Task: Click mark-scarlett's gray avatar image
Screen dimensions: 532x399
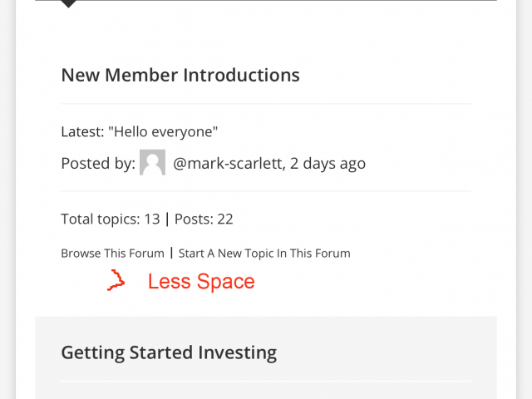Action: tap(152, 162)
